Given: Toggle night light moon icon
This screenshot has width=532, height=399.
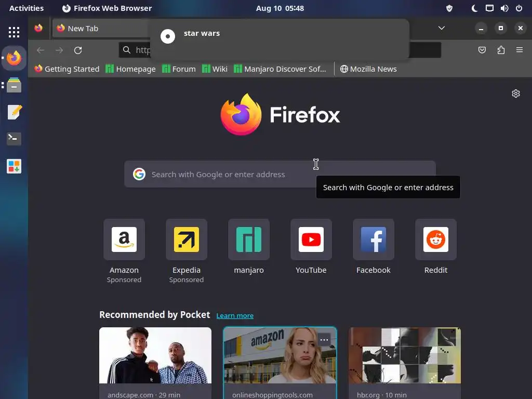Looking at the screenshot, I should [475, 8].
